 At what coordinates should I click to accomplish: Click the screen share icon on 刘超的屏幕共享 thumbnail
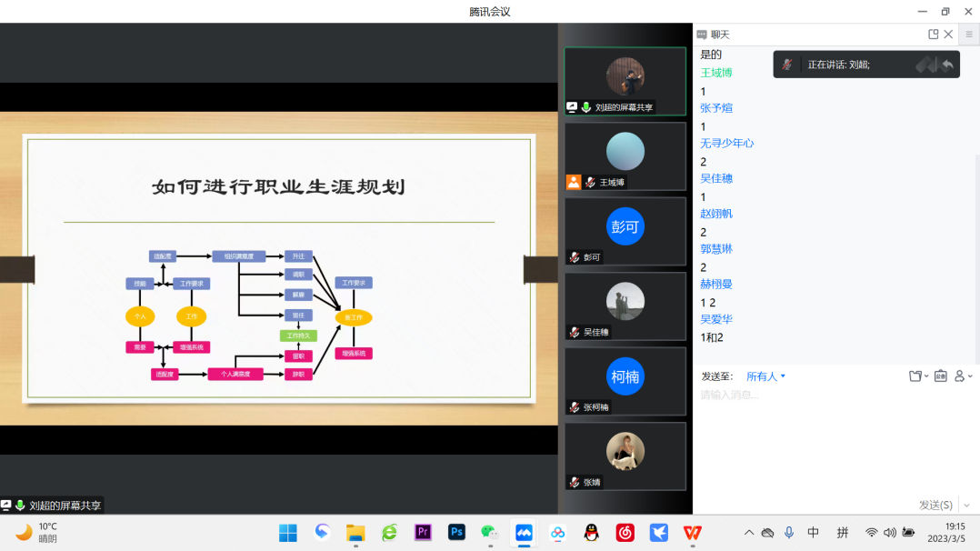(572, 107)
